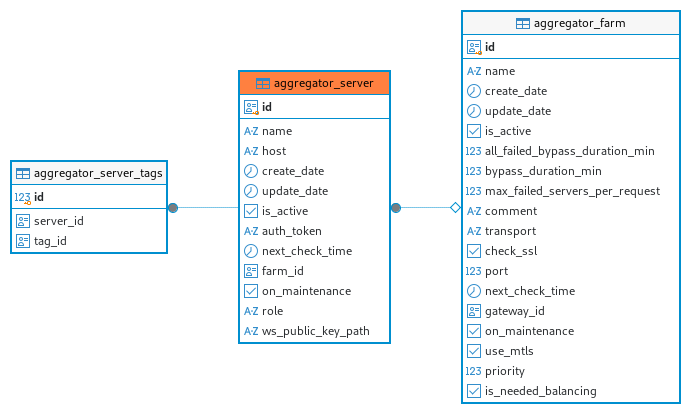Select the aggregator_farm is_active column label
This screenshot has width=691, height=414.
point(508,131)
